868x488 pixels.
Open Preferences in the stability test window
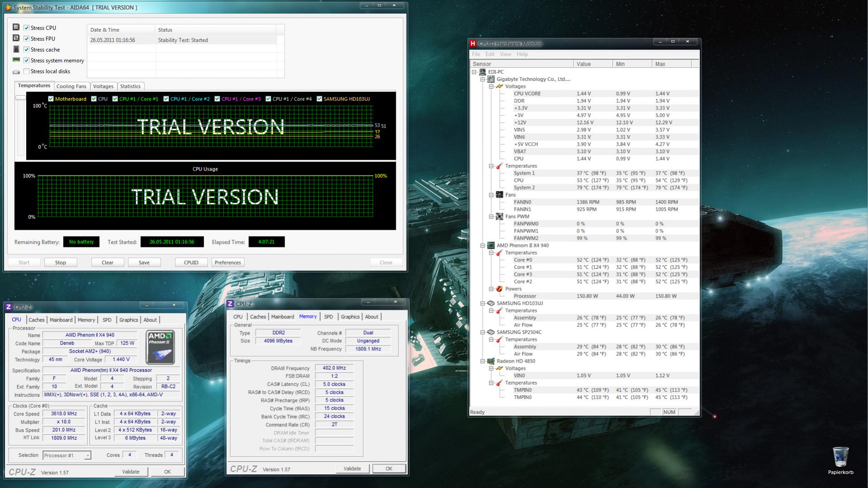(x=228, y=262)
